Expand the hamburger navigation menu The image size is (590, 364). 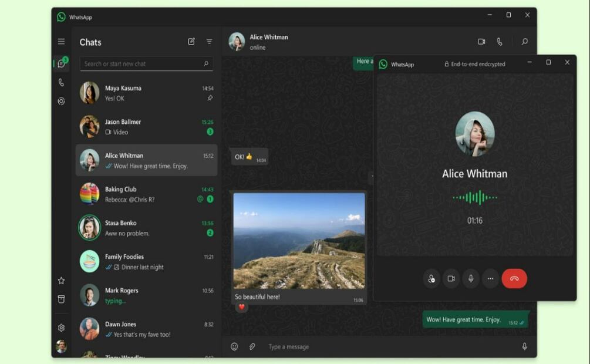point(61,42)
